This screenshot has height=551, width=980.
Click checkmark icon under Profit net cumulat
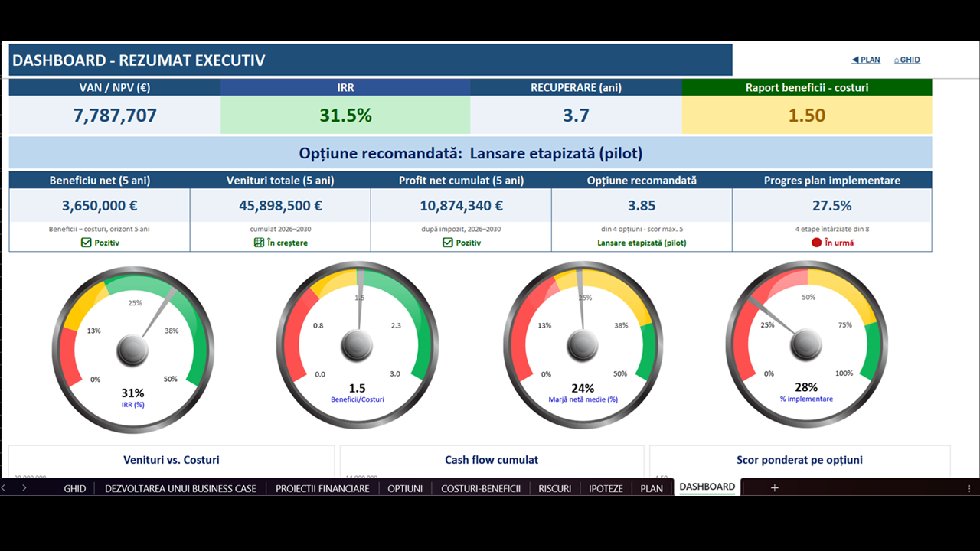click(x=448, y=243)
